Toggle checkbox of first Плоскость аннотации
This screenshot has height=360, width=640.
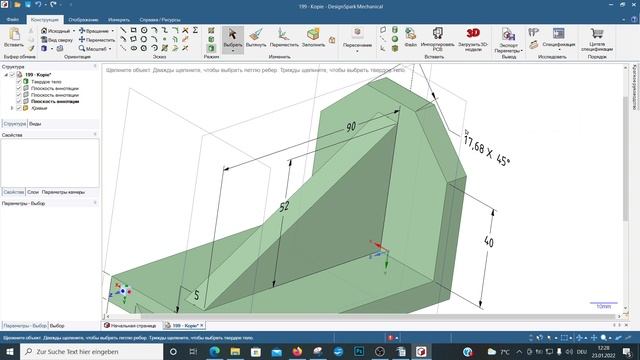pyautogui.click(x=19, y=88)
